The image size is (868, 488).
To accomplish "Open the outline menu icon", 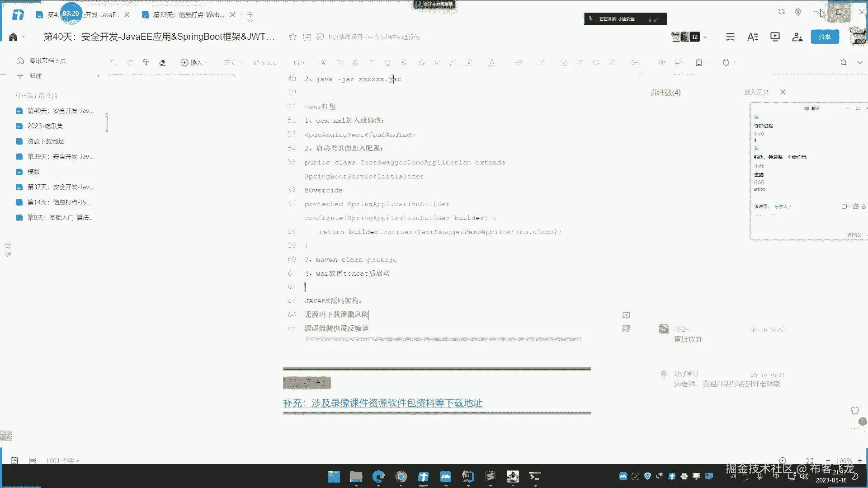I will pyautogui.click(x=730, y=37).
